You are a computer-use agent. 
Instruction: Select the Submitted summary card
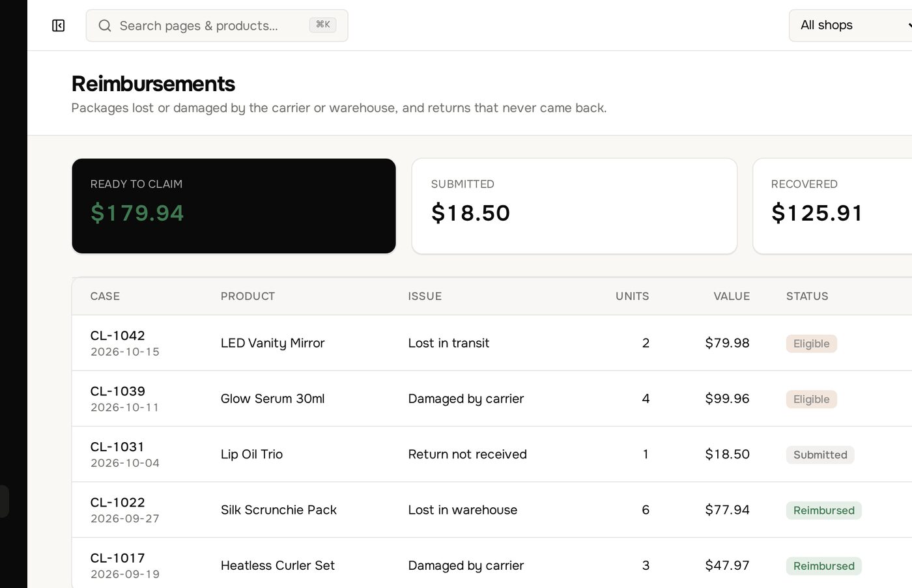pos(575,206)
